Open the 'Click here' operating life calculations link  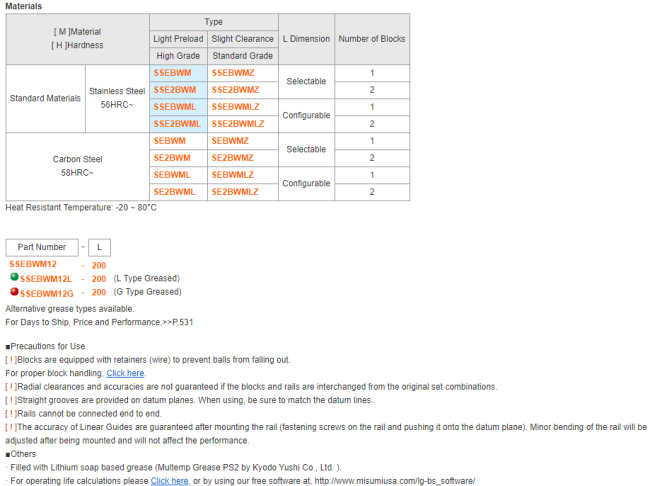169,480
